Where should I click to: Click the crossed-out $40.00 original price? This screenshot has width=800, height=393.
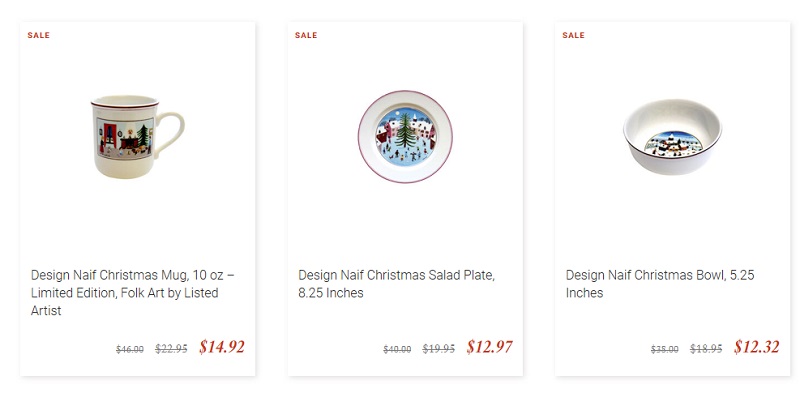coord(397,350)
